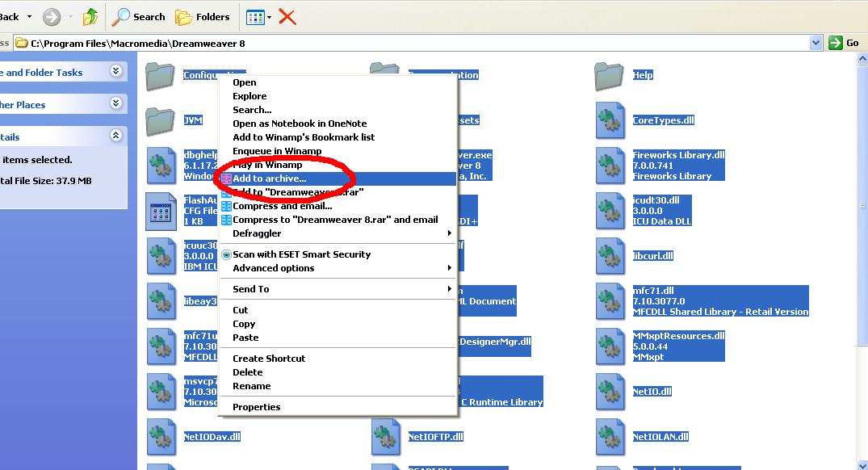Select Open as Notebook in OneNote

338,124
